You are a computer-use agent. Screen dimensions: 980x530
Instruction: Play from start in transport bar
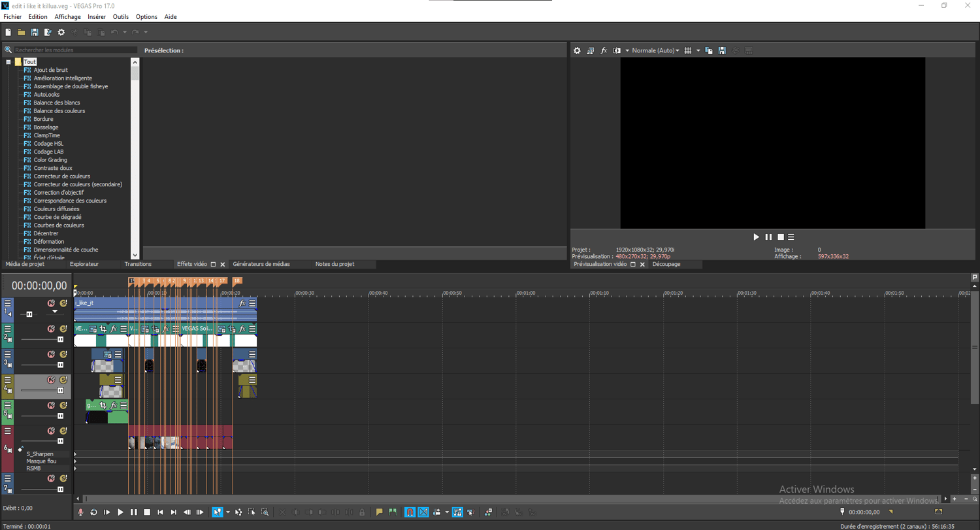click(x=107, y=512)
